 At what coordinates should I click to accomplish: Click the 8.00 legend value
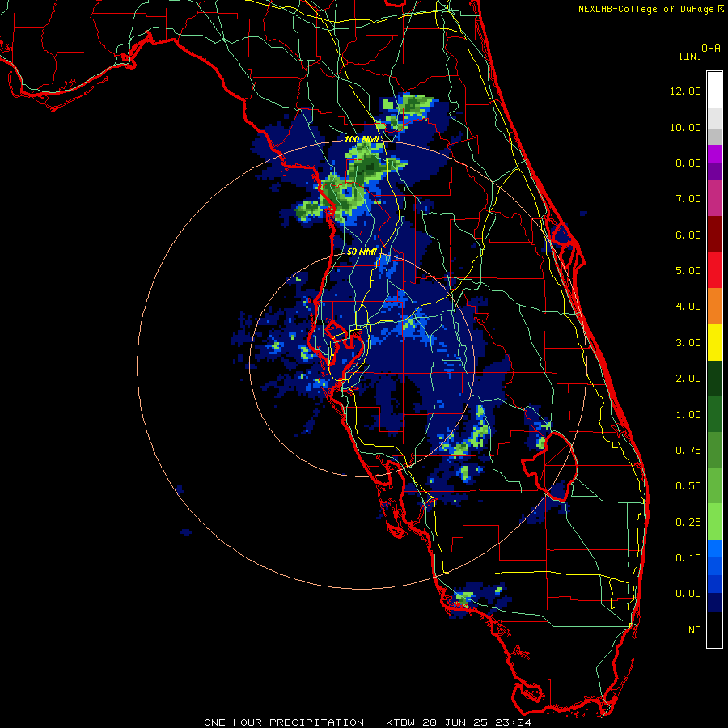coord(688,163)
